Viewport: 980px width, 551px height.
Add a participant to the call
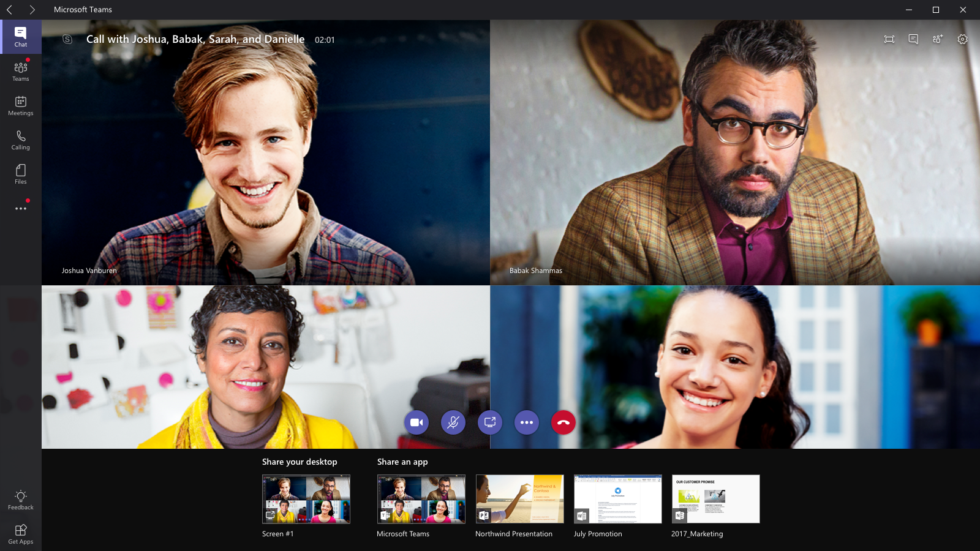click(938, 39)
